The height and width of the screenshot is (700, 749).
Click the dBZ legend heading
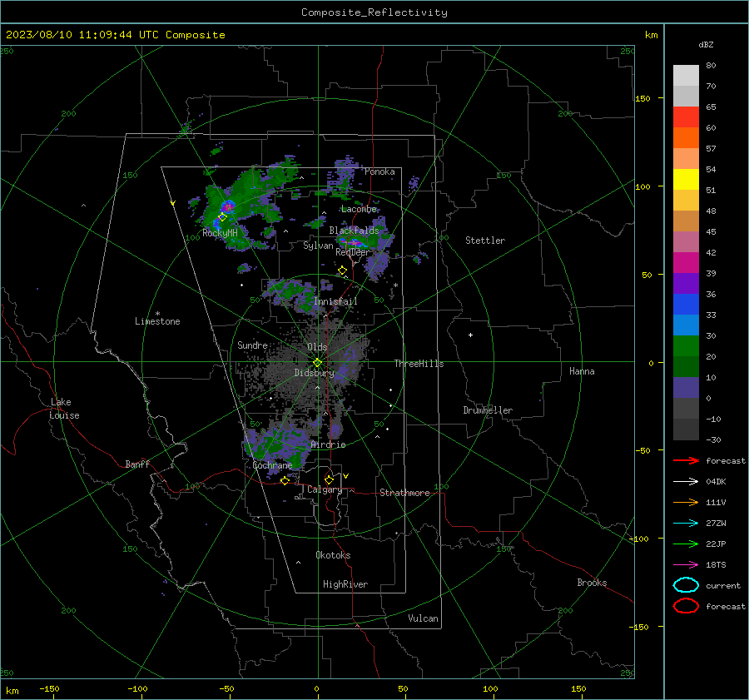pos(706,44)
